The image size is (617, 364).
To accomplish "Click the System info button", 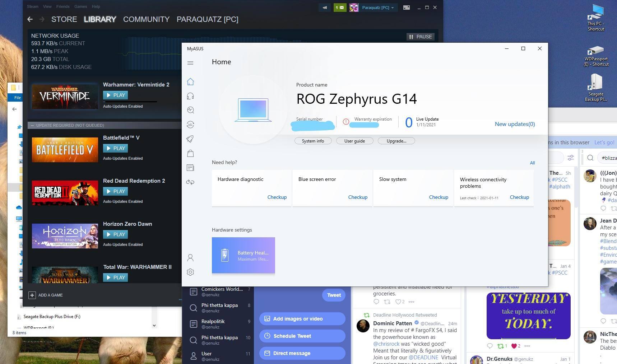I will point(313,141).
